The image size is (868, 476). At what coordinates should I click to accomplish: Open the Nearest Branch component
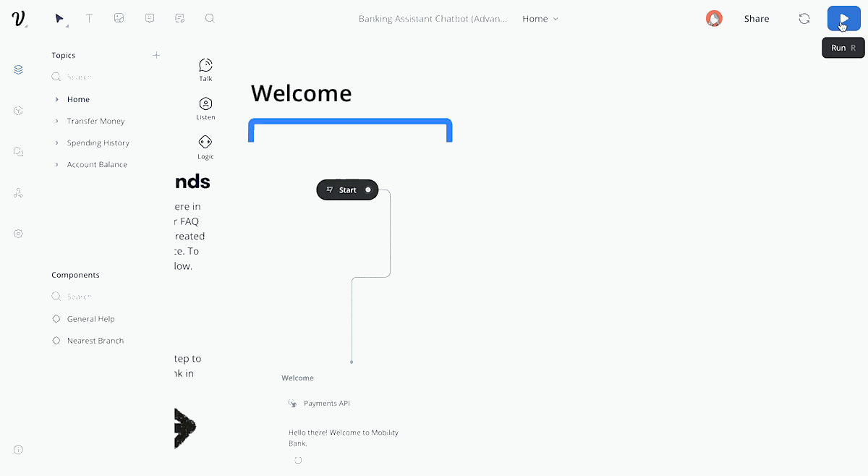[95, 341]
